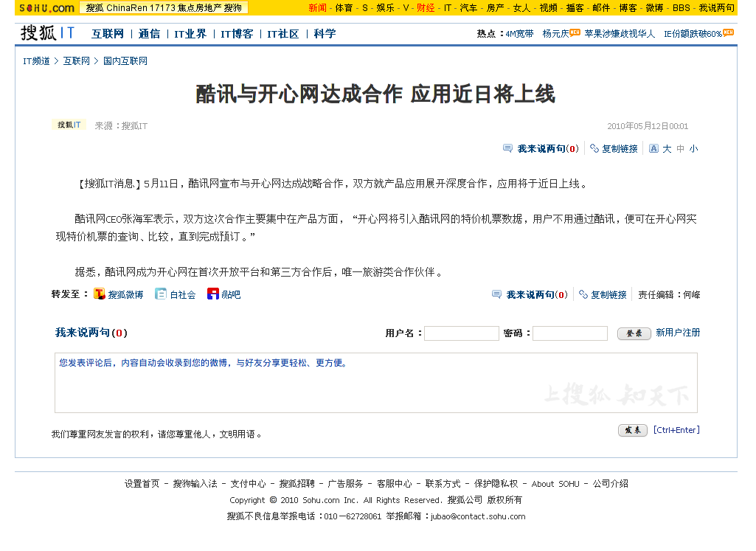Click the chain-link icon next to 复制链接
Screen dimensions: 756x551
(594, 148)
